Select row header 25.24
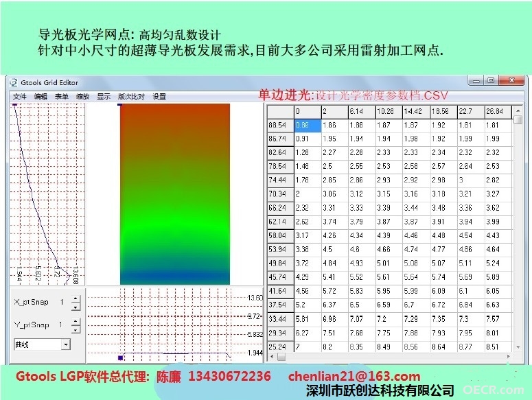The width and height of the screenshot is (532, 400). 280,346
